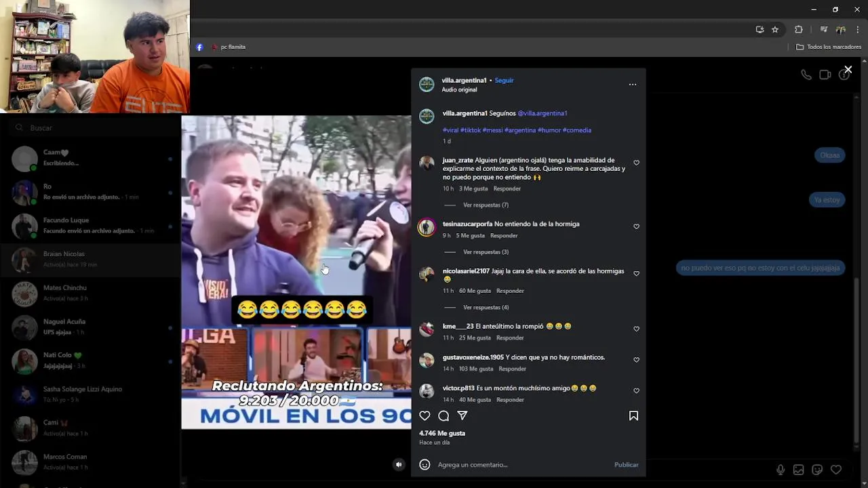The height and width of the screenshot is (488, 868).
Task: Share post with paper plane icon
Action: click(462, 415)
